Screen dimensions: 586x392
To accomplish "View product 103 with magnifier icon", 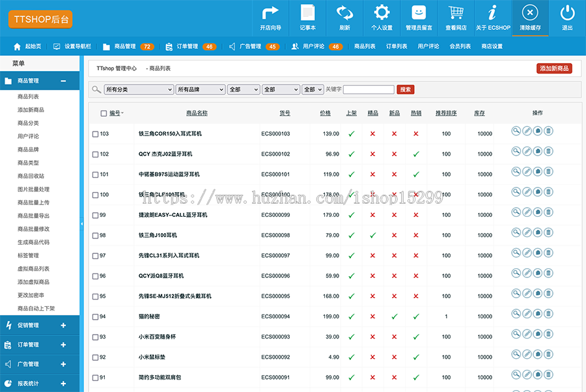I will 516,131.
